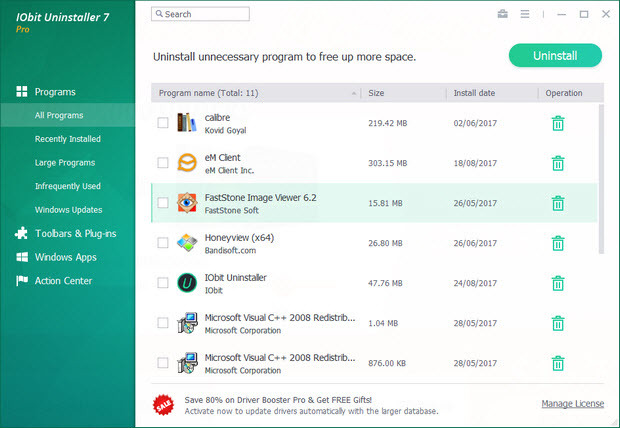Select the eM Client program name
The height and width of the screenshot is (428, 620).
pyautogui.click(x=222, y=157)
